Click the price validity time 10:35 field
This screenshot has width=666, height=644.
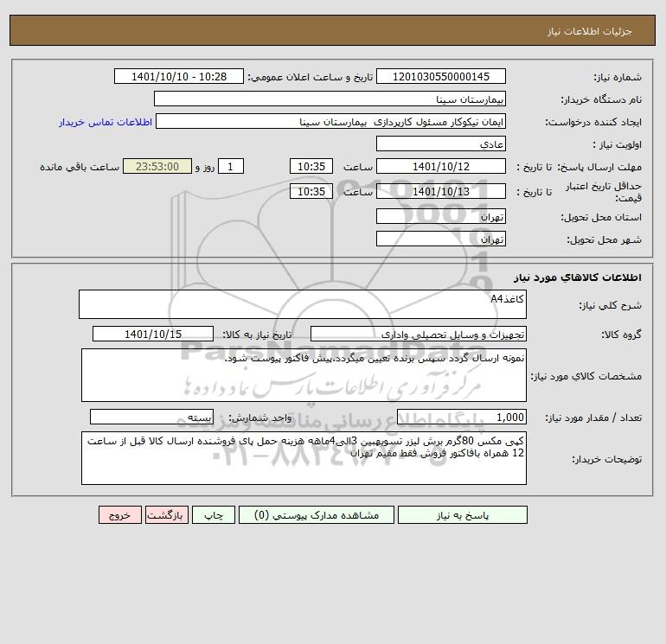(311, 191)
